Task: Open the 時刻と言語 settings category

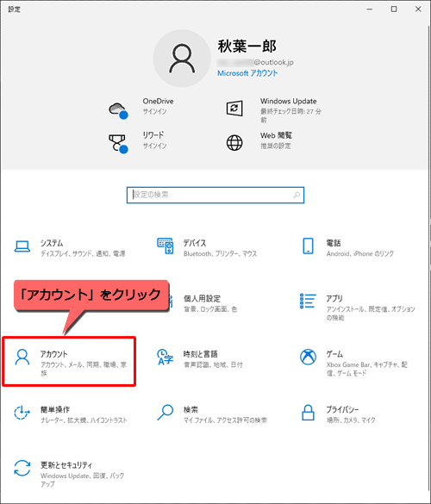Action: 213,359
